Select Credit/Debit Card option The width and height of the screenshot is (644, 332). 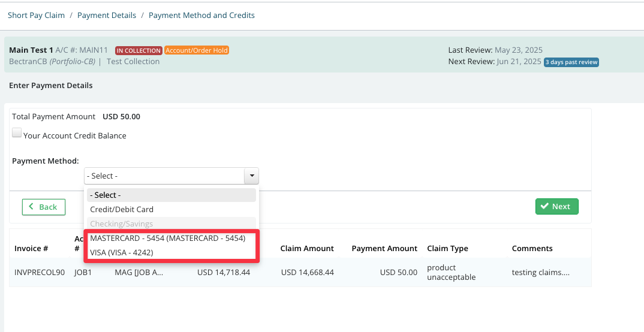171,209
